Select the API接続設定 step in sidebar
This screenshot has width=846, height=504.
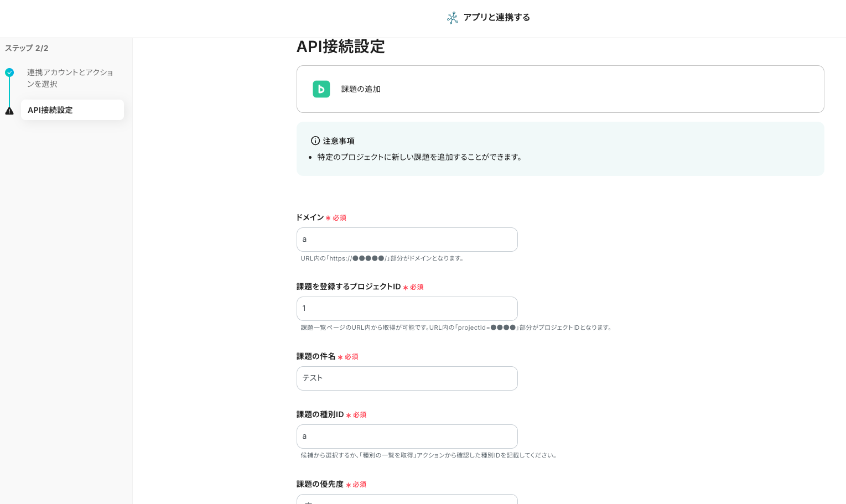72,110
